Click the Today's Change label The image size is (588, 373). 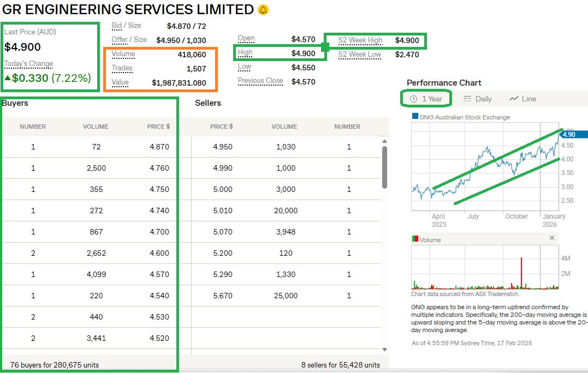28,64
